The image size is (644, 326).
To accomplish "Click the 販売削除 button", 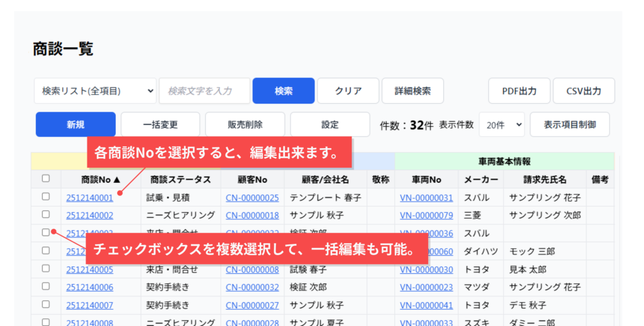I will pyautogui.click(x=245, y=124).
